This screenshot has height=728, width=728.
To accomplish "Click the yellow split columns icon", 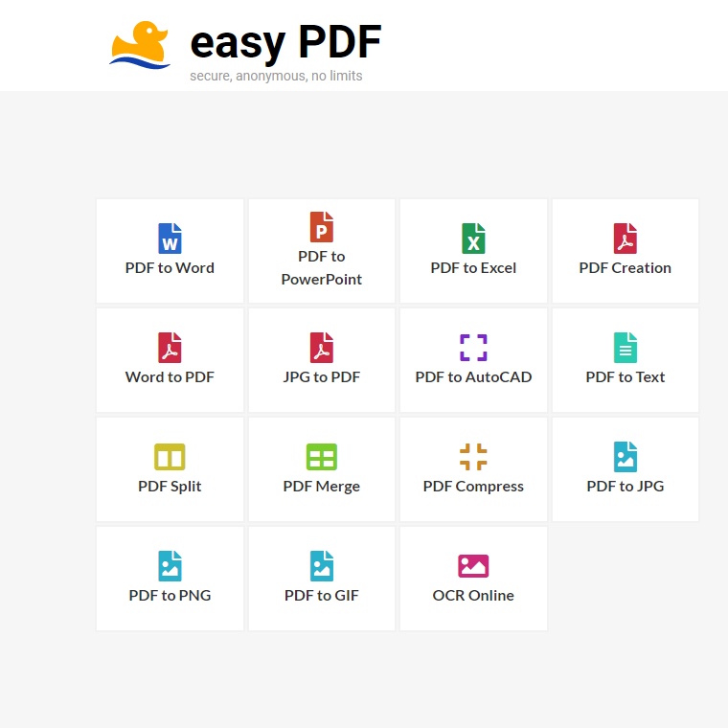I will tap(170, 457).
